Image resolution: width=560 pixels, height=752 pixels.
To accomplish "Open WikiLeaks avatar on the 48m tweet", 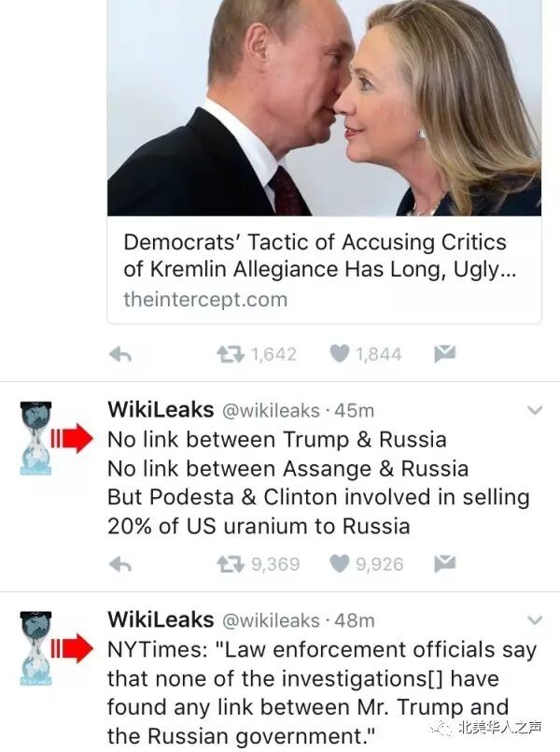I will click(35, 648).
